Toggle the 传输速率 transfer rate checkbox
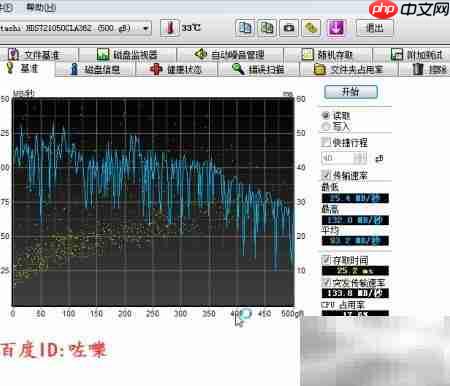 pos(326,175)
